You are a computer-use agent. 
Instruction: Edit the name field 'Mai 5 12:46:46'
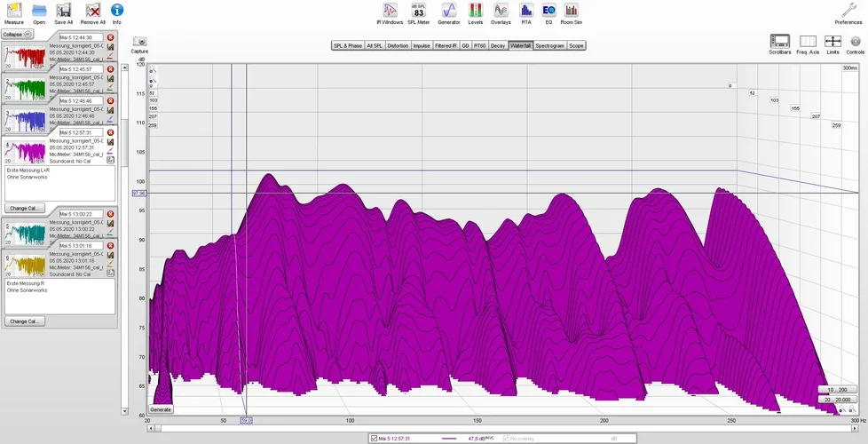tap(82, 100)
